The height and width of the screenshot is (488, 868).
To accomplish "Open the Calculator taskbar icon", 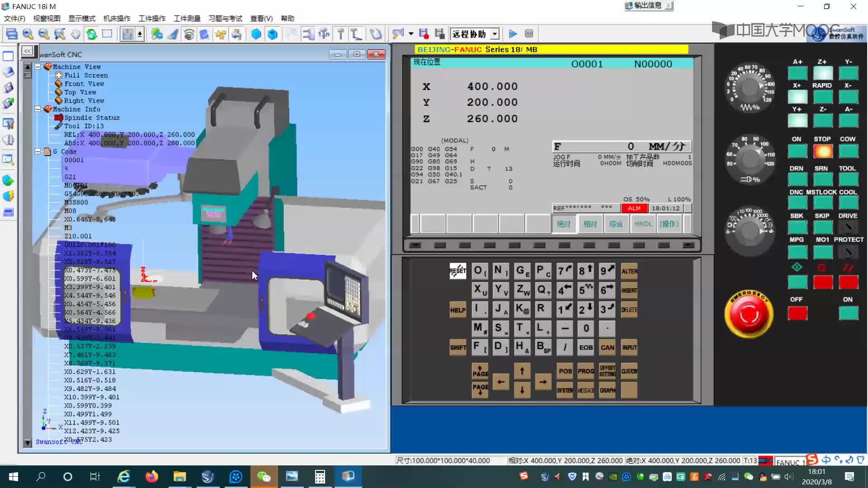I will 320,477.
